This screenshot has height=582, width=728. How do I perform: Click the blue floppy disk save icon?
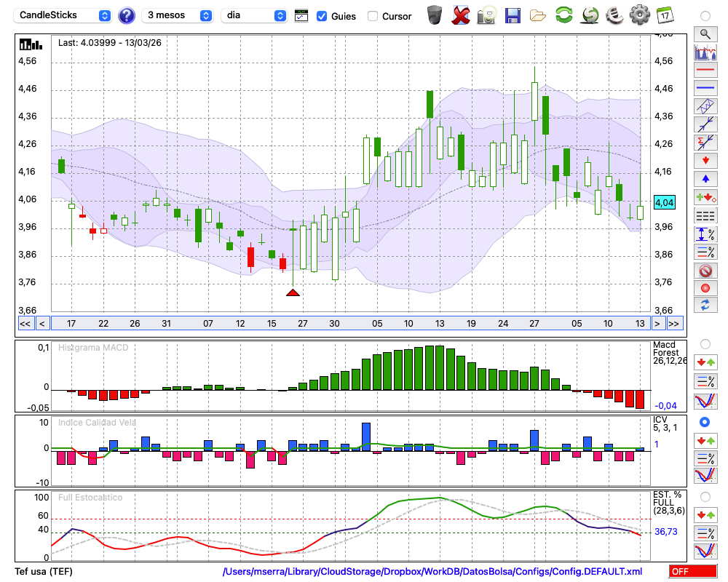coord(513,15)
